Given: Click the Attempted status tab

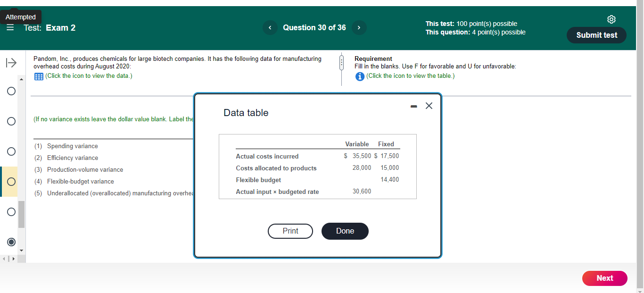Looking at the screenshot, I should click(x=20, y=17).
